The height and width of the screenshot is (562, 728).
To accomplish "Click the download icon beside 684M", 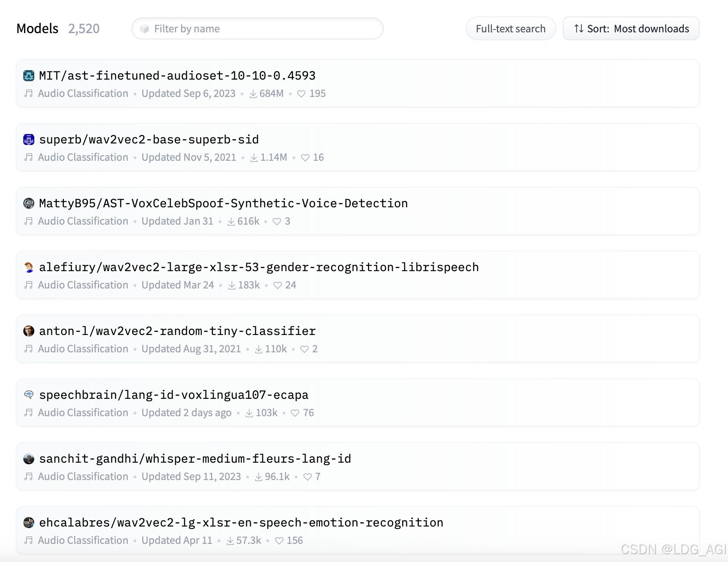I will (253, 94).
